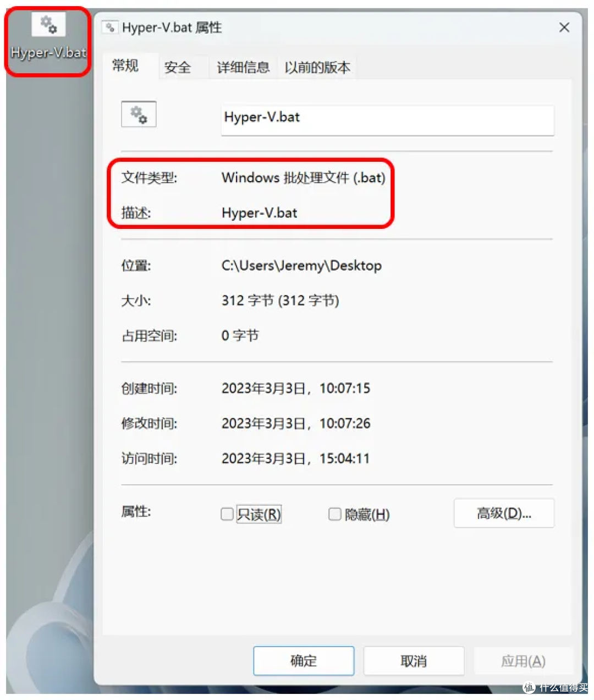This screenshot has height=700, width=594.
Task: Click the file name field showing Hyper-V.bat
Action: [387, 120]
